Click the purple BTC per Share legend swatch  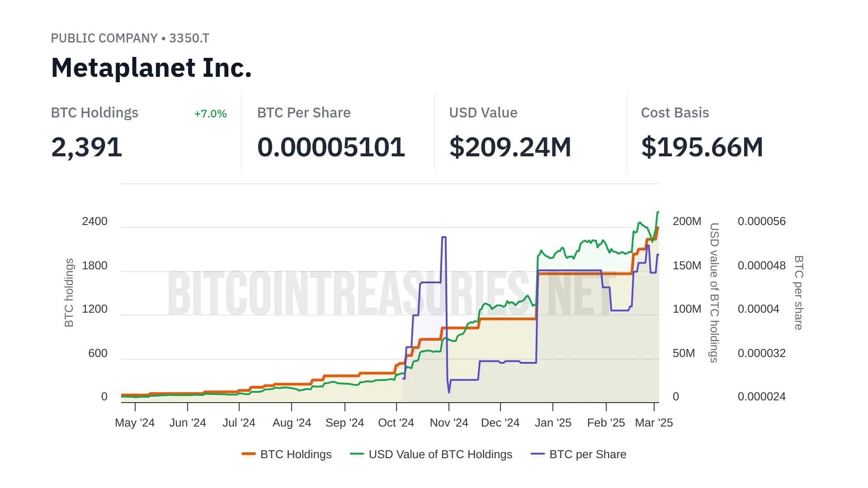click(538, 454)
